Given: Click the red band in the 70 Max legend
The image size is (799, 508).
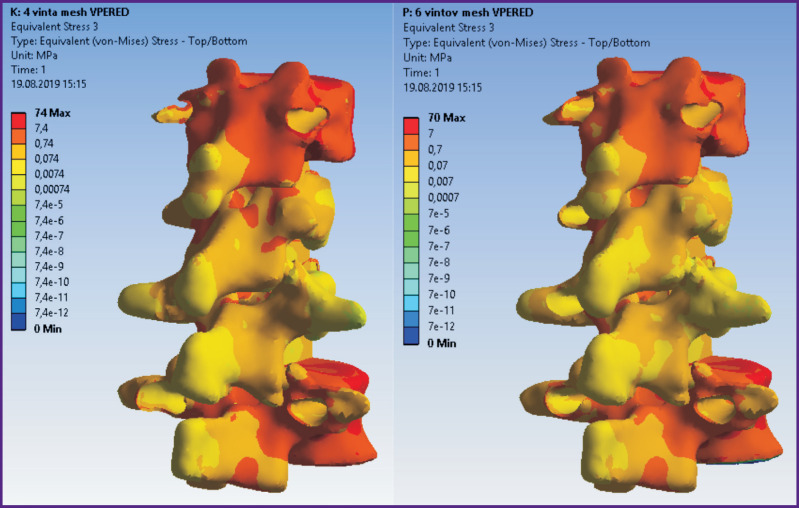Looking at the screenshot, I should point(409,125).
